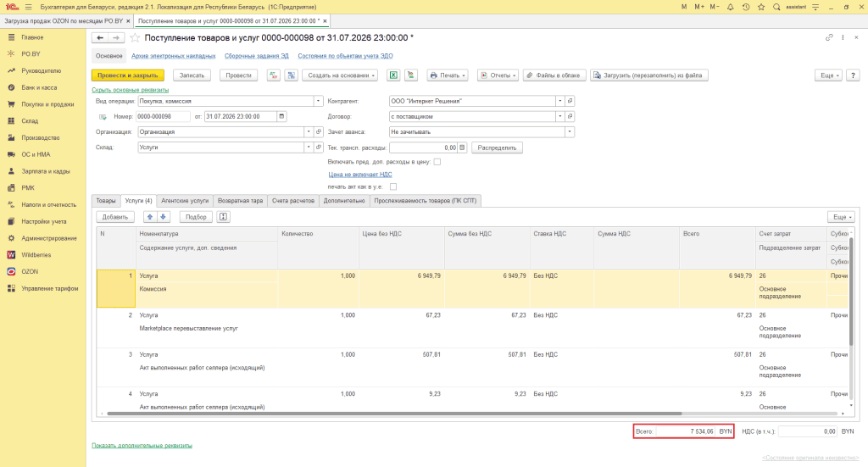
Task: Expand Зачет аванса dropdown arrow
Action: point(569,132)
